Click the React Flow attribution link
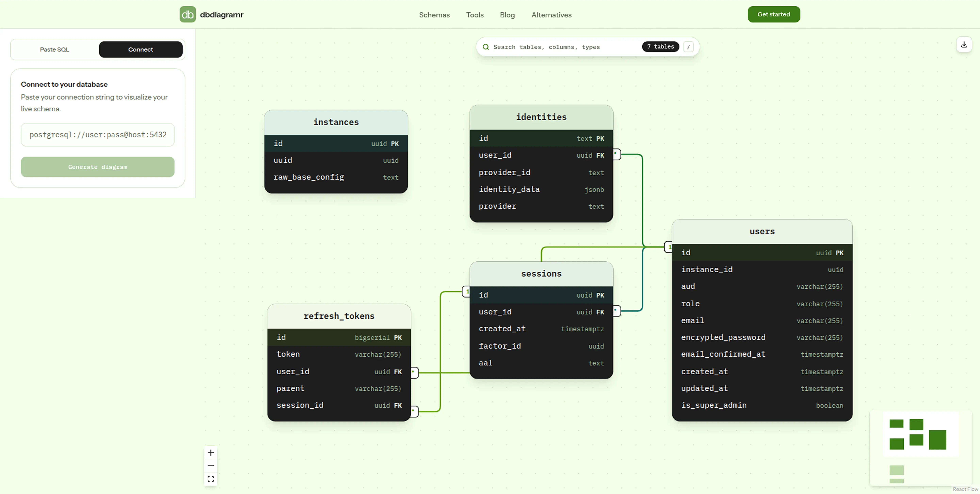Image resolution: width=980 pixels, height=494 pixels. (x=965, y=489)
